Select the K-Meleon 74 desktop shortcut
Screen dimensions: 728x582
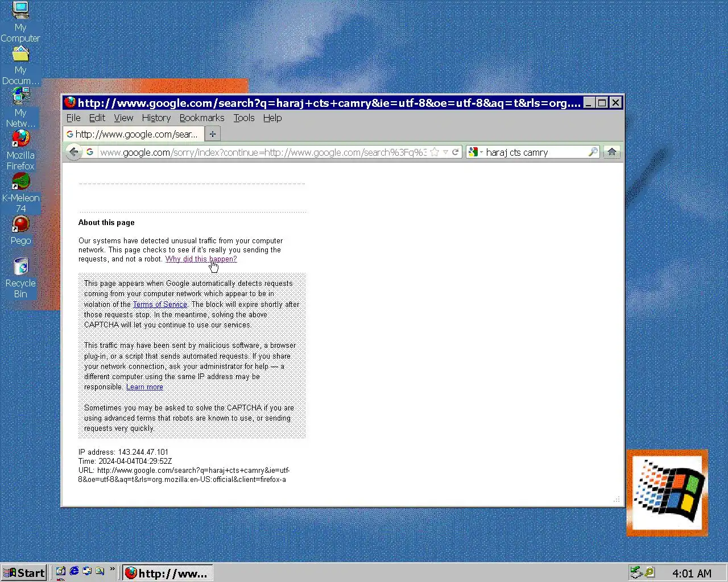[x=20, y=193]
